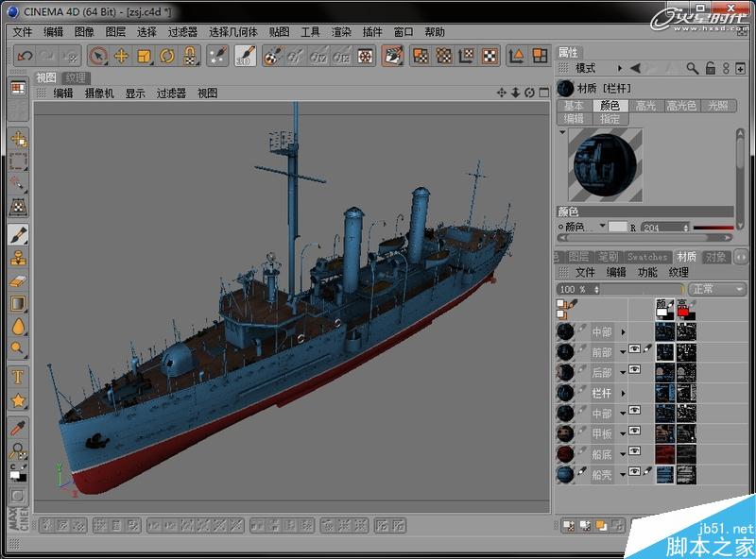Switch to the 纹理 viewport tab

pos(77,77)
